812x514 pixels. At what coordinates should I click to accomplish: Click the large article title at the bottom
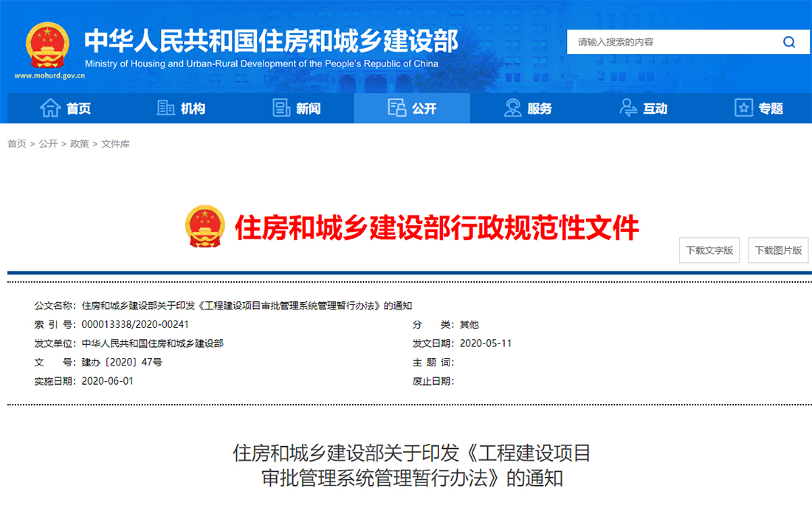point(412,465)
